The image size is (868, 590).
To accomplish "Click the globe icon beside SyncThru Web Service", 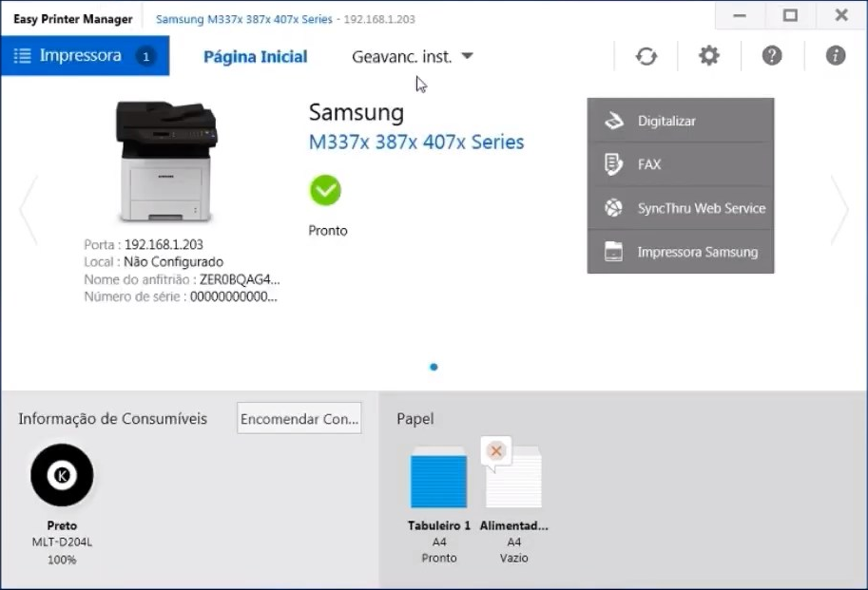I will click(613, 208).
